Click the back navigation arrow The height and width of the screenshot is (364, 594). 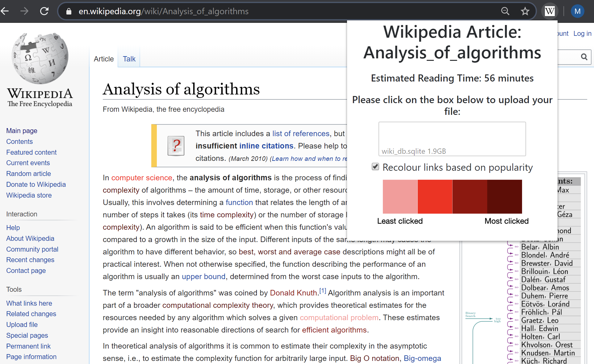(x=5, y=11)
